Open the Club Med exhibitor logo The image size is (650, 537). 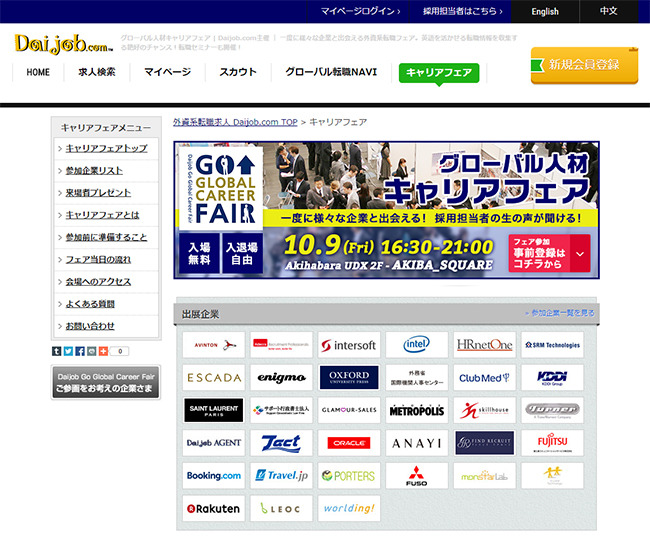pos(485,377)
